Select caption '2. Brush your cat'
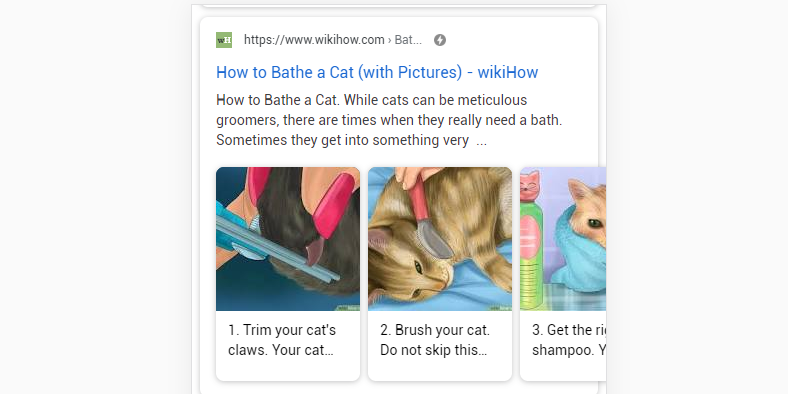Viewport: 788px width, 394px height. [x=435, y=340]
